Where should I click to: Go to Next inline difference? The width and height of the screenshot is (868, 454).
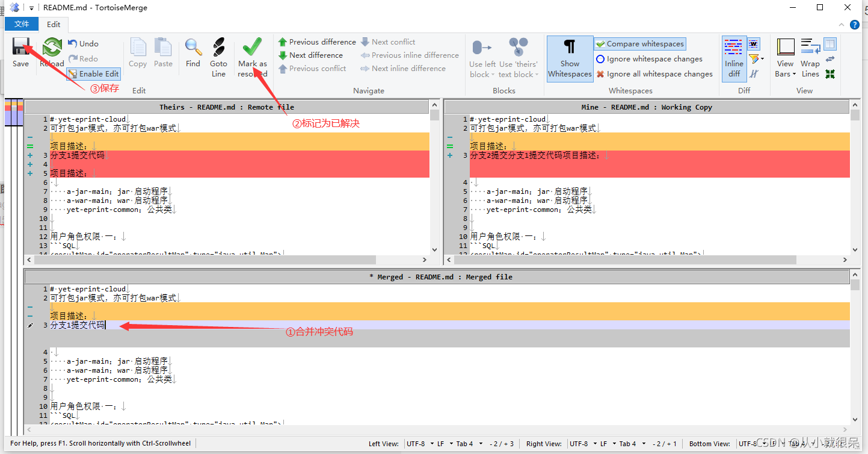pos(403,69)
